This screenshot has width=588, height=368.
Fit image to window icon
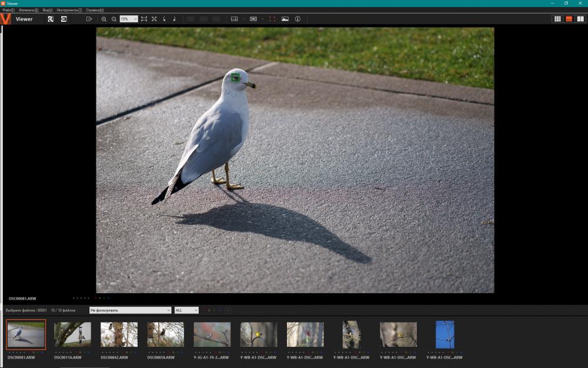click(x=144, y=19)
